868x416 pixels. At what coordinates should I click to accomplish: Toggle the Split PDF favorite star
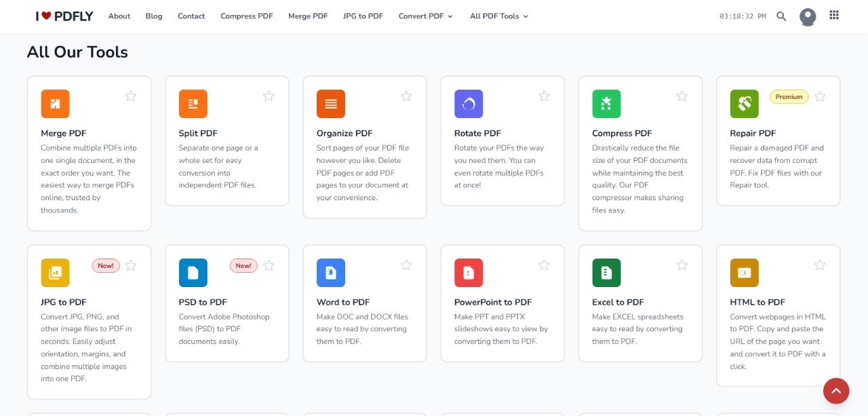[269, 96]
